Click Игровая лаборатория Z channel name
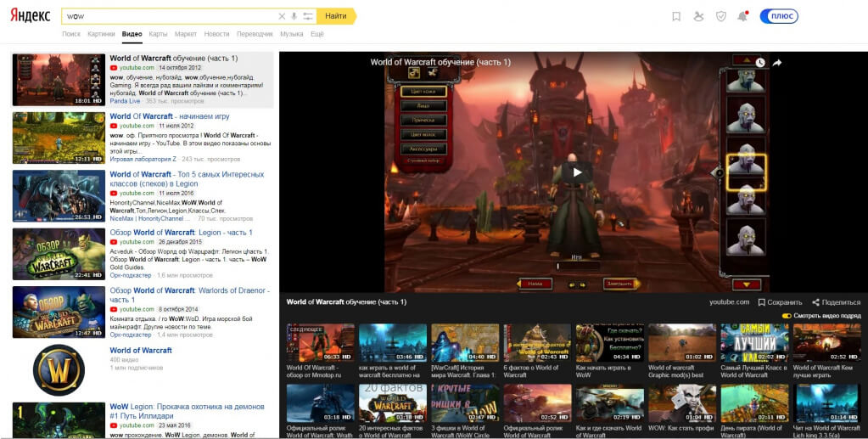868x439 pixels. [143, 159]
